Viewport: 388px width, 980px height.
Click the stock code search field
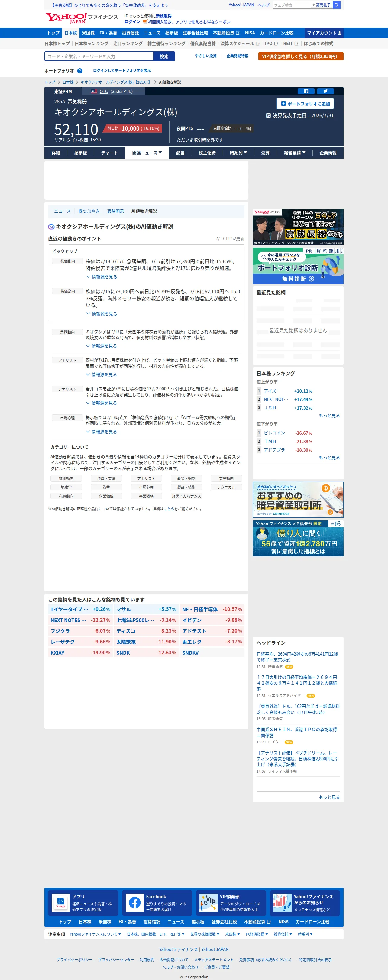pyautogui.click(x=99, y=56)
